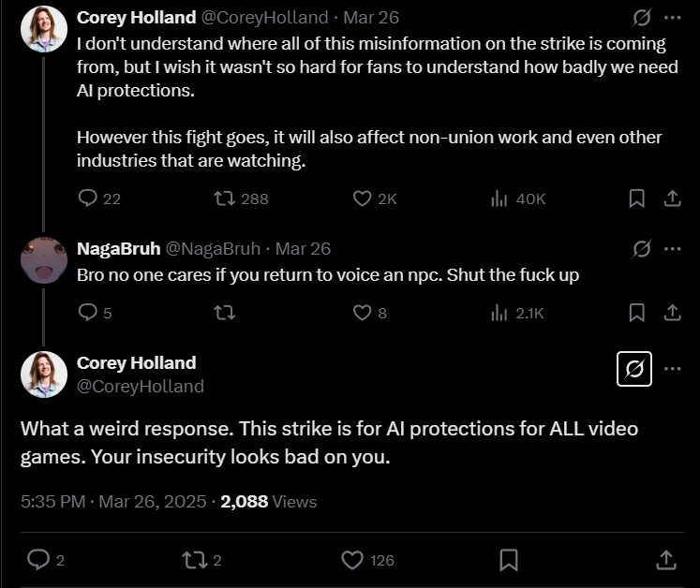
Task: Share the first tweet via share icon
Action: pos(672,198)
